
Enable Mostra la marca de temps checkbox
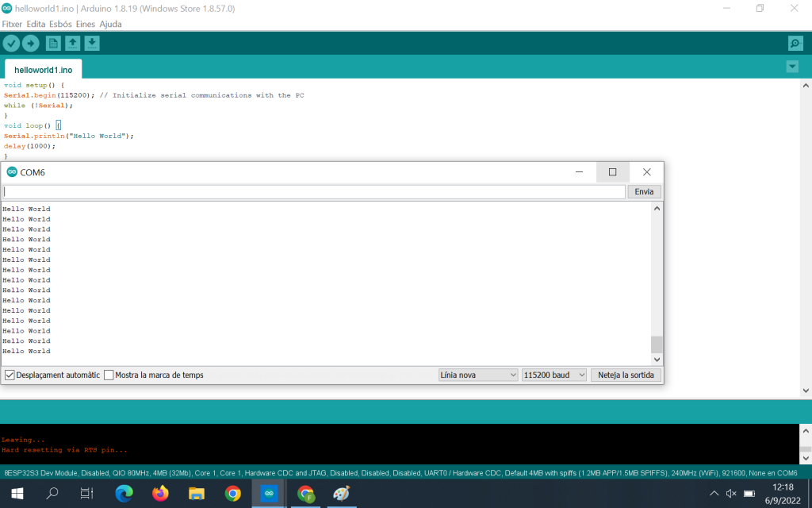[x=109, y=375]
